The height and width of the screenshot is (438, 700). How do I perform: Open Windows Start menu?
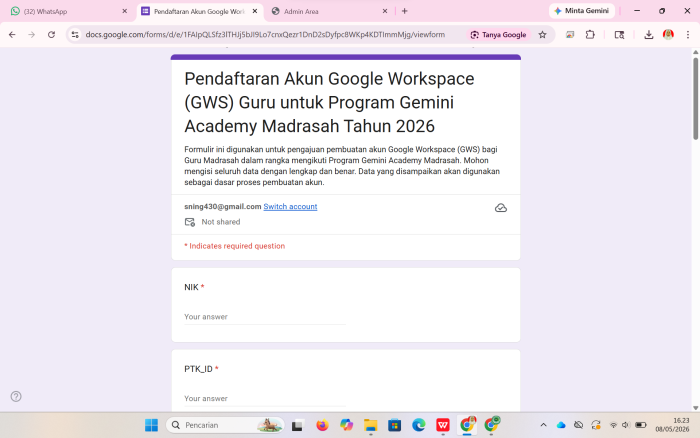tap(151, 425)
